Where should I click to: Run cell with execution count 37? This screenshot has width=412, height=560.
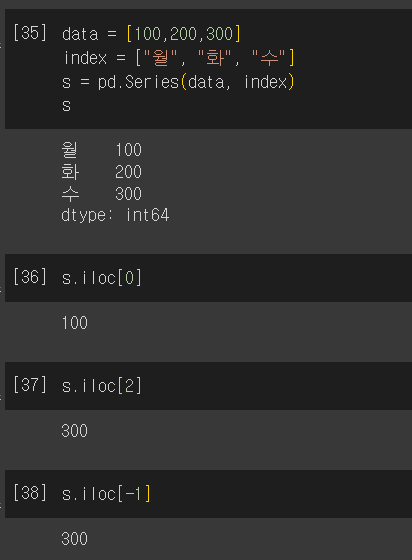pos(30,385)
